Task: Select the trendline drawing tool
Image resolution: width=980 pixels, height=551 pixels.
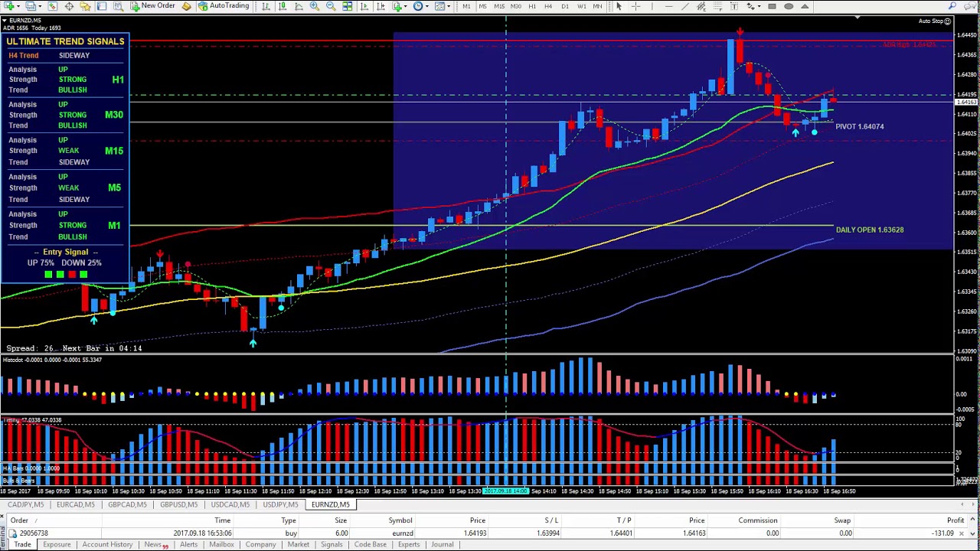Action: tap(685, 6)
